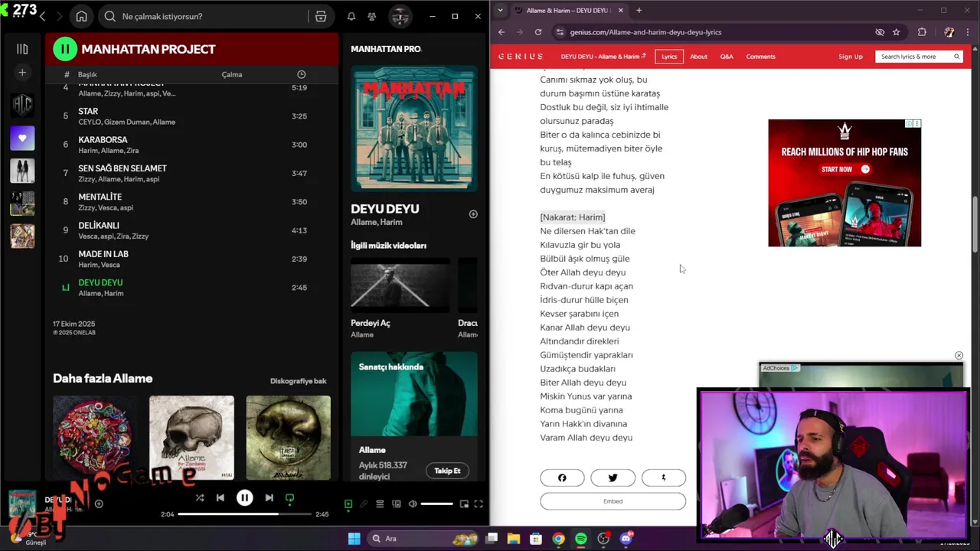Open the mini player
980x551 pixels.
(464, 504)
